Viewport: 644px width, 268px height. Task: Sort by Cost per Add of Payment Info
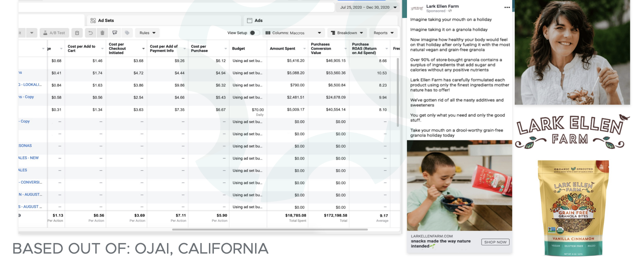tap(168, 49)
